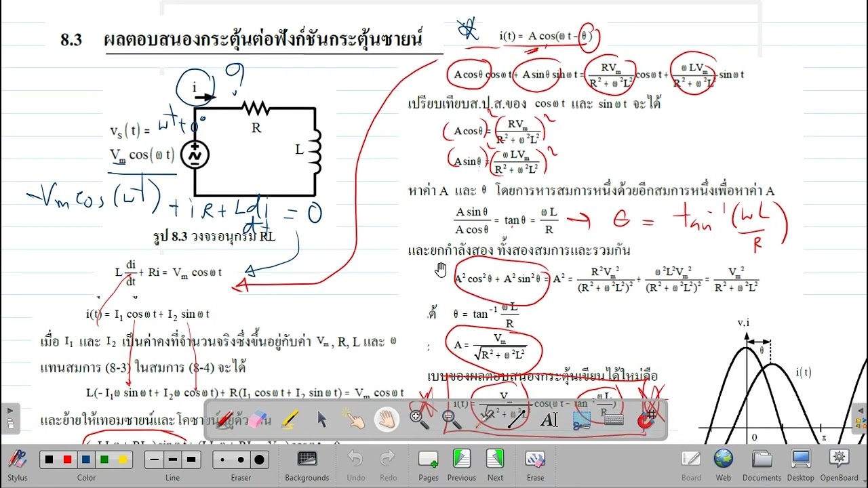Image resolution: width=868 pixels, height=488 pixels.
Task: Open the OpenBoard menu
Action: 840,466
